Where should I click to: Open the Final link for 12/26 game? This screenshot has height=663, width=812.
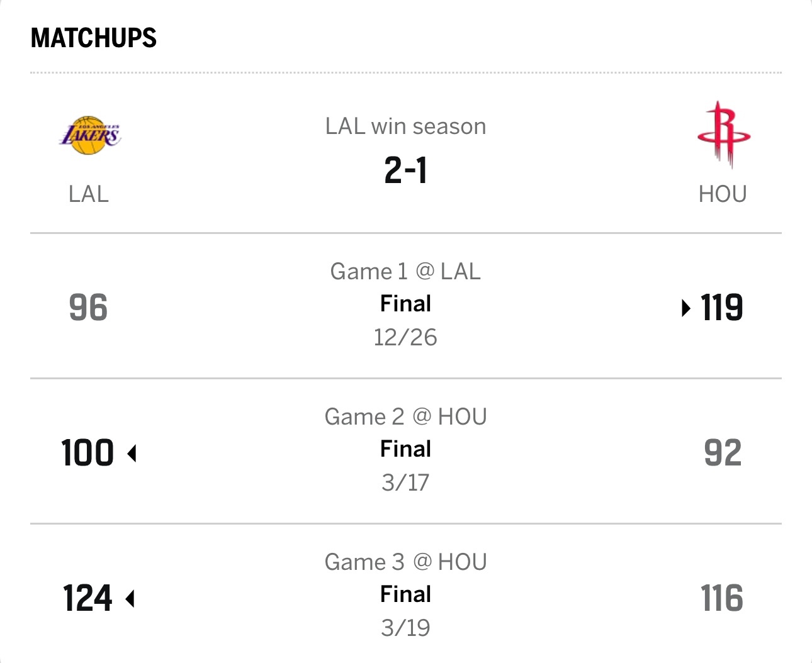pyautogui.click(x=405, y=304)
